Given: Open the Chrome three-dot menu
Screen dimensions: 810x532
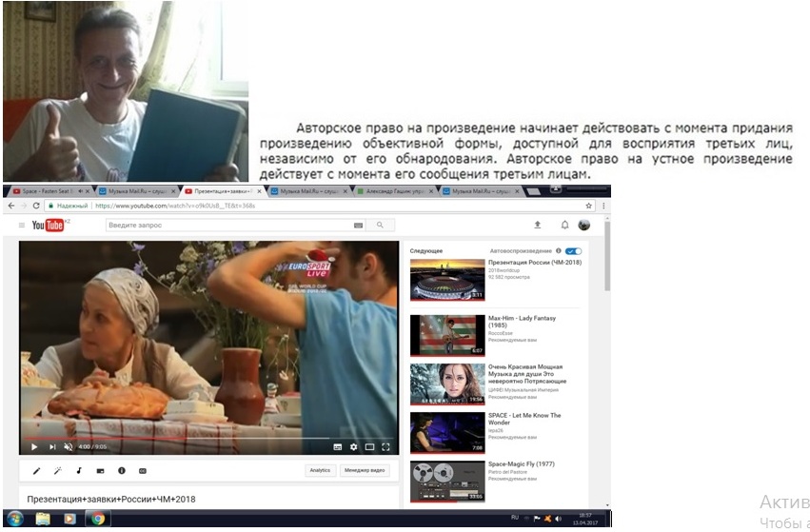Looking at the screenshot, I should pyautogui.click(x=603, y=206).
